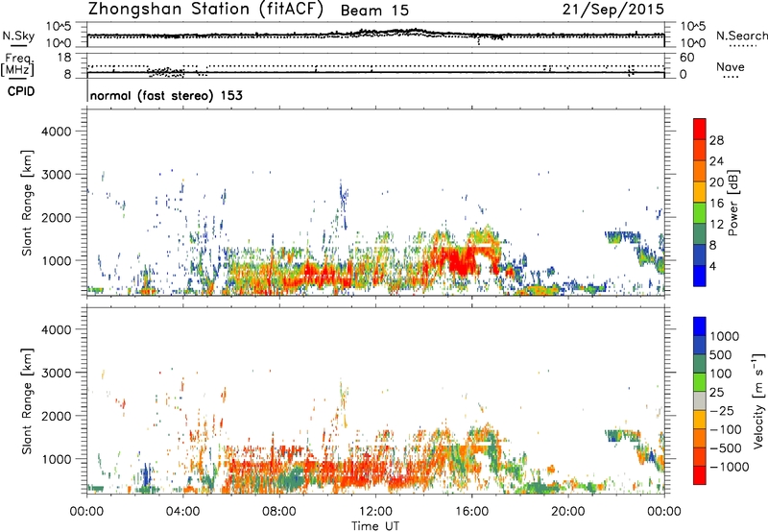Click the '16:00' time axis tick label
Image resolution: width=768 pixels, height=532 pixels.
[x=471, y=512]
